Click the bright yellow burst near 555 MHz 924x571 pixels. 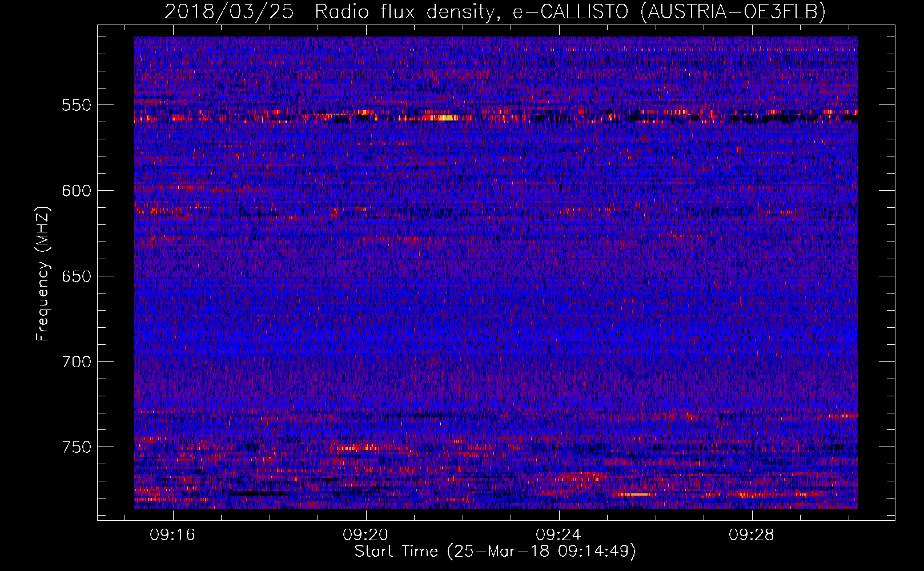point(443,118)
